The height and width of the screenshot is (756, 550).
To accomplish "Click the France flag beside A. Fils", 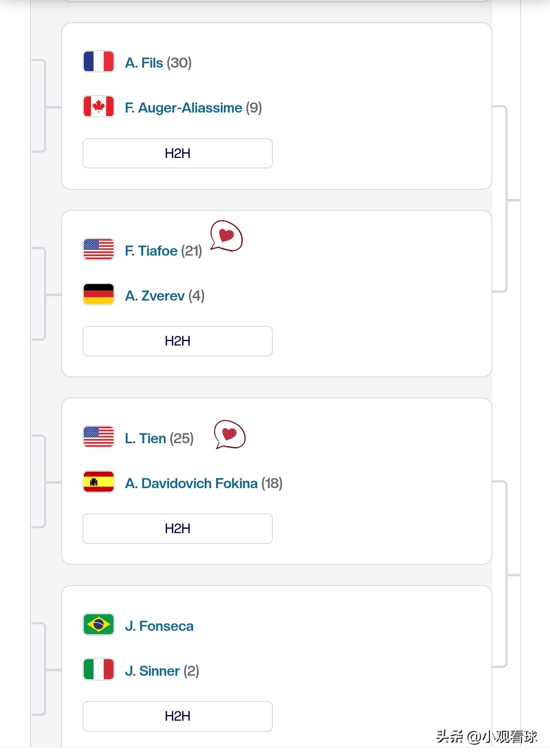I will [x=99, y=62].
